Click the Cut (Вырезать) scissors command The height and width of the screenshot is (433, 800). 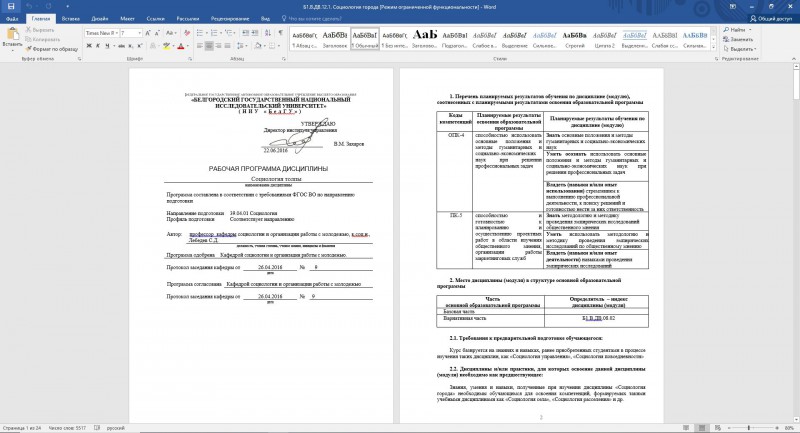pos(40,30)
